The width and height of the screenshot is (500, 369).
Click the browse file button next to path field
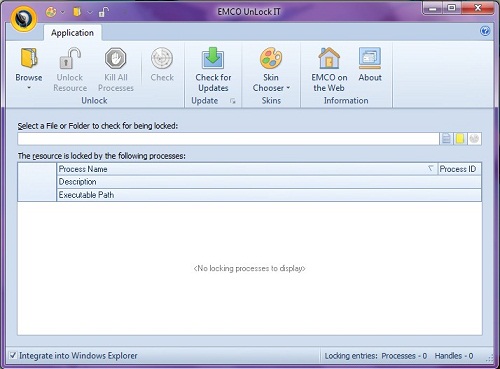[446, 139]
